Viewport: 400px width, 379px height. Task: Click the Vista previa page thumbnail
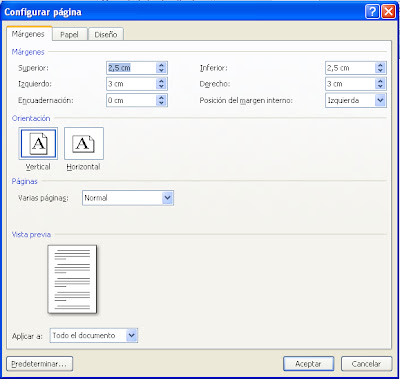pyautogui.click(x=72, y=279)
